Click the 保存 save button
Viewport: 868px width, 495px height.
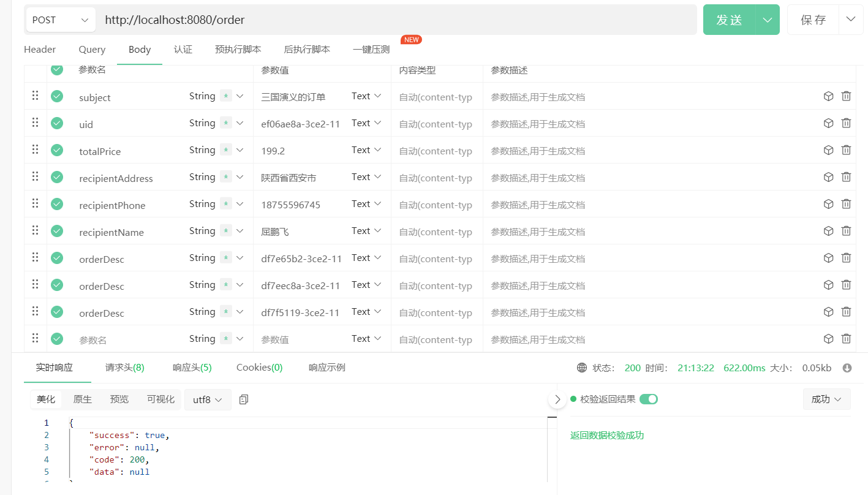(x=813, y=20)
